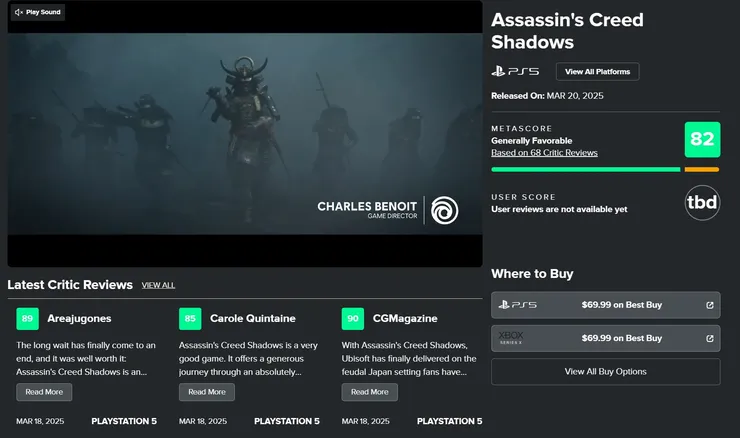
Task: Click the 85 score badge for Carole Quintaine
Action: point(190,319)
